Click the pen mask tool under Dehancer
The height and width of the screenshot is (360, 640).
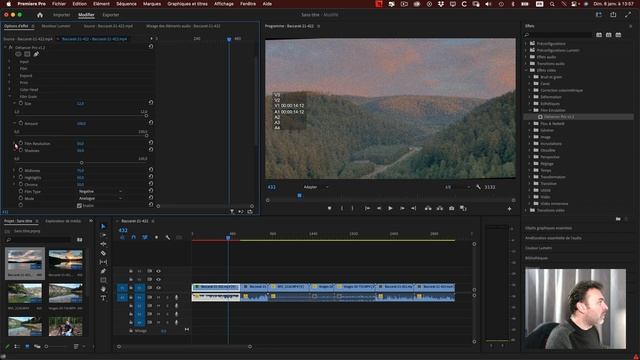pos(36,54)
